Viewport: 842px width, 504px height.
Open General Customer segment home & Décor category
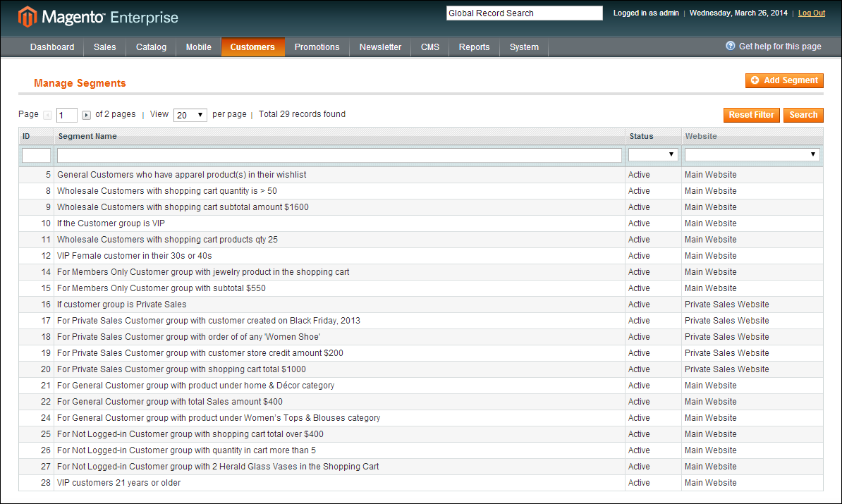pos(420,386)
